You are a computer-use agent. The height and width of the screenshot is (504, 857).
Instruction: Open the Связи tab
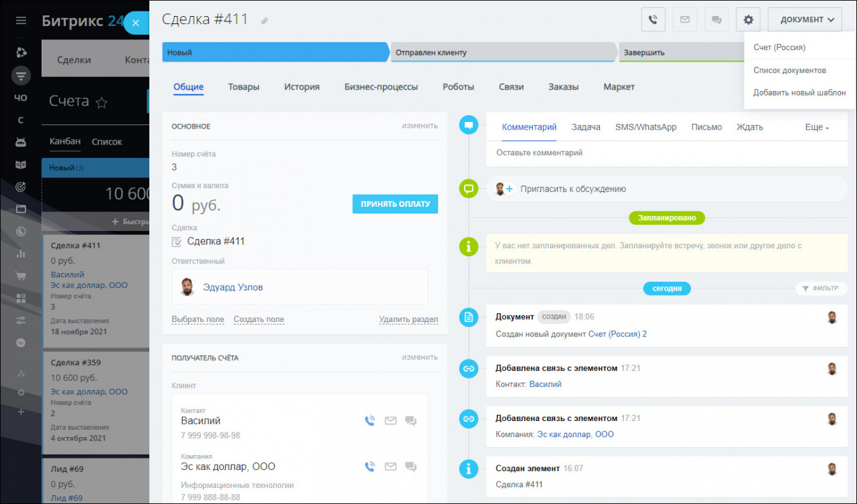(511, 87)
